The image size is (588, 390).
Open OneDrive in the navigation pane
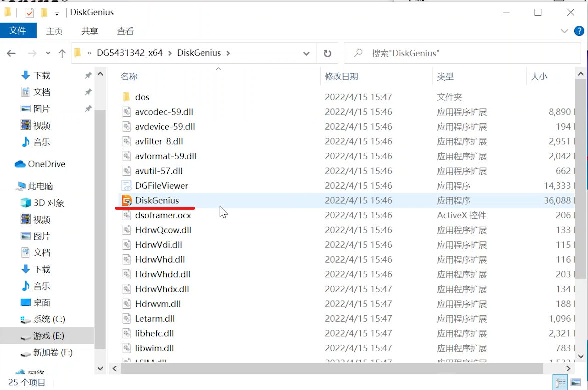[40, 164]
